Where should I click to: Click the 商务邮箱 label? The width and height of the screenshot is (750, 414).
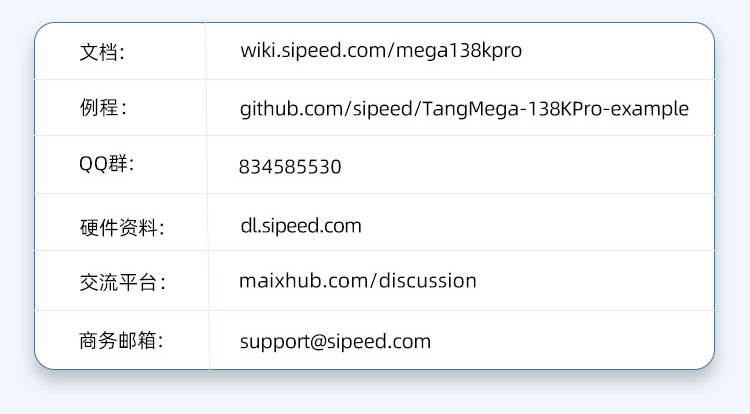(x=121, y=340)
